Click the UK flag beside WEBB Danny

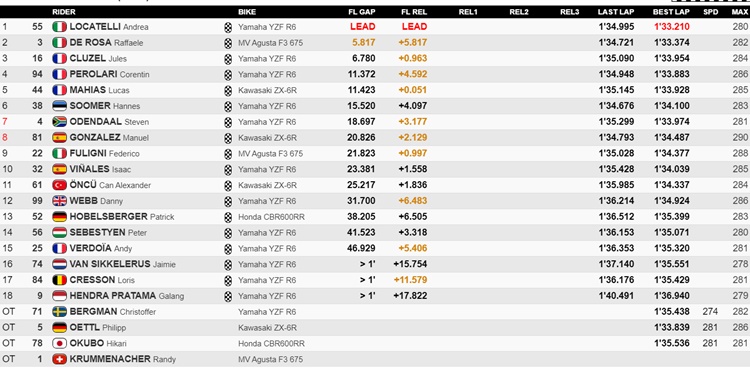tap(59, 201)
